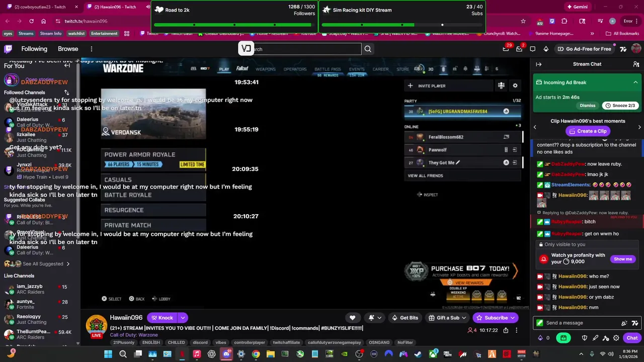Screen dimensions: 644x362
Task: Open the Warzone settings gear near Invite Player
Action: click(x=515, y=85)
